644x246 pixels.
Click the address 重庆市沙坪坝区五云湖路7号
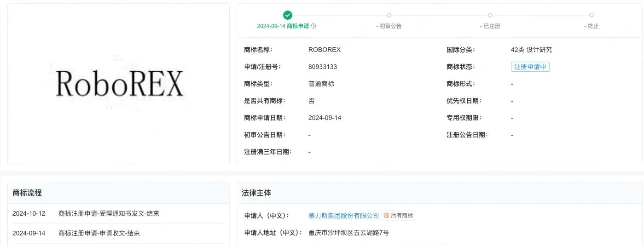pos(349,233)
